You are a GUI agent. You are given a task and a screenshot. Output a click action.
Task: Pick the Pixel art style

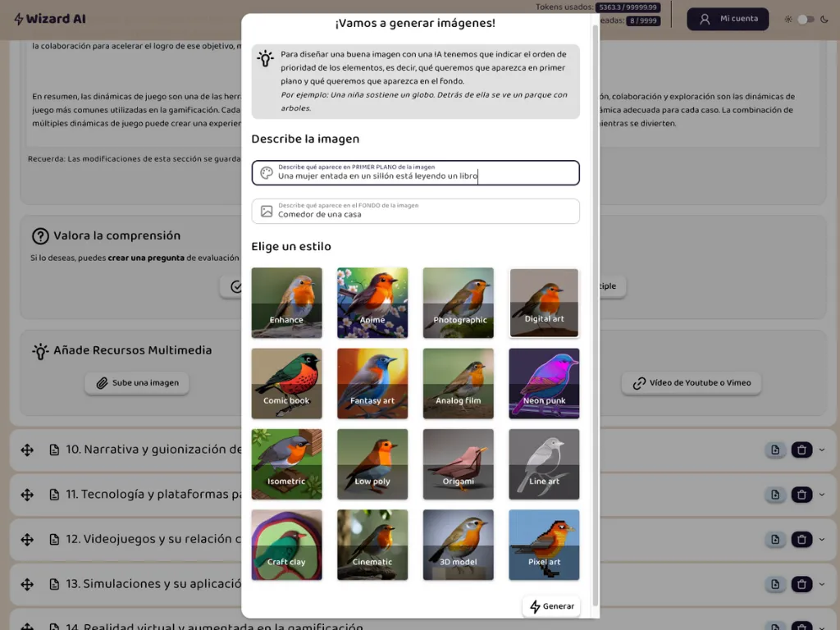544,545
